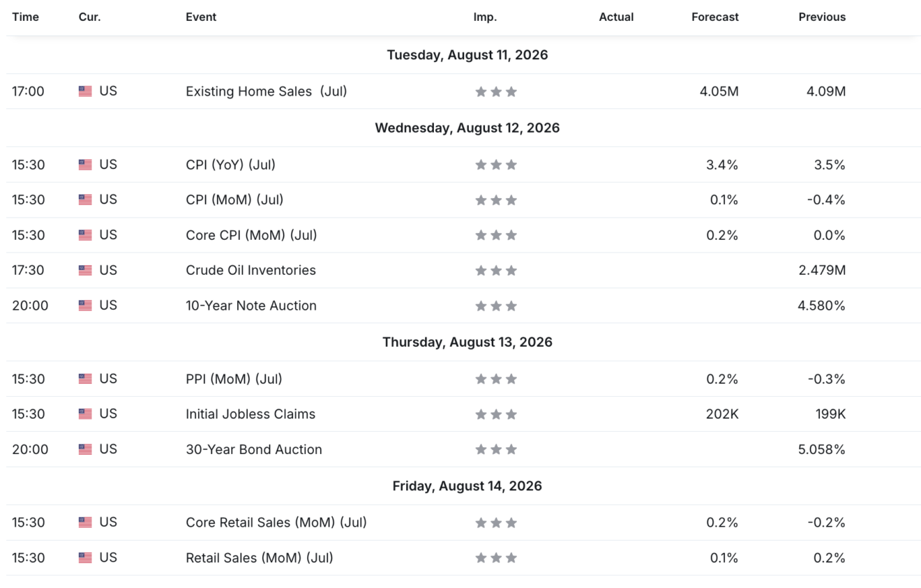
Task: Click the US flag beside Existing Home Sales
Action: coord(85,91)
